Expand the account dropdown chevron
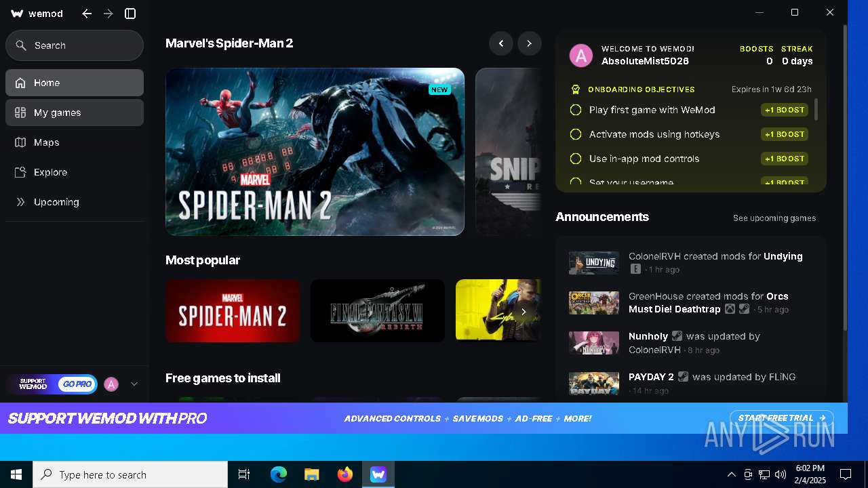 [134, 384]
